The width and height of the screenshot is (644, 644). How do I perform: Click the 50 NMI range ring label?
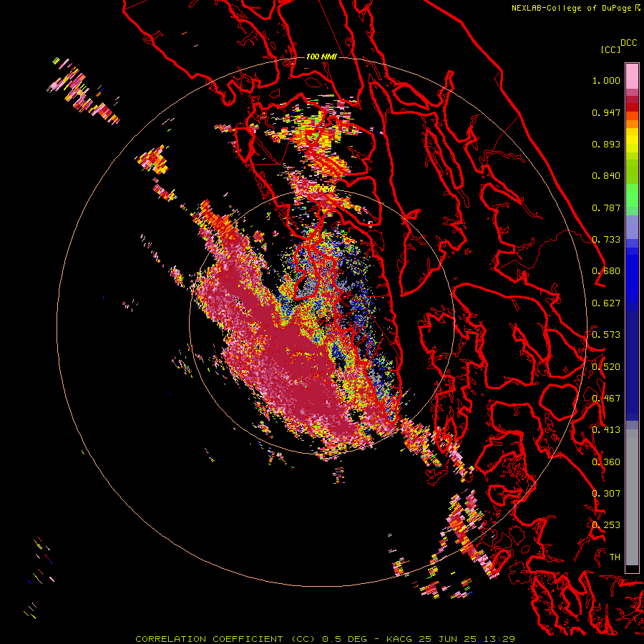(321, 190)
